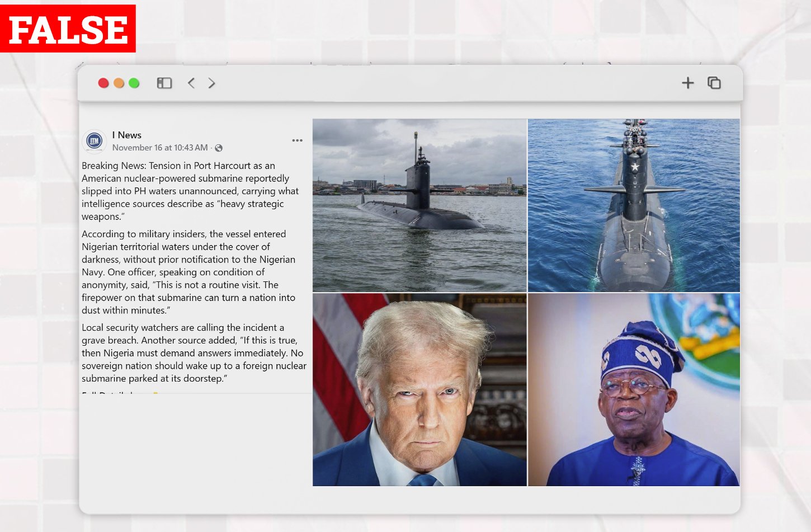
Task: Click the red FALSE label
Action: [68, 29]
